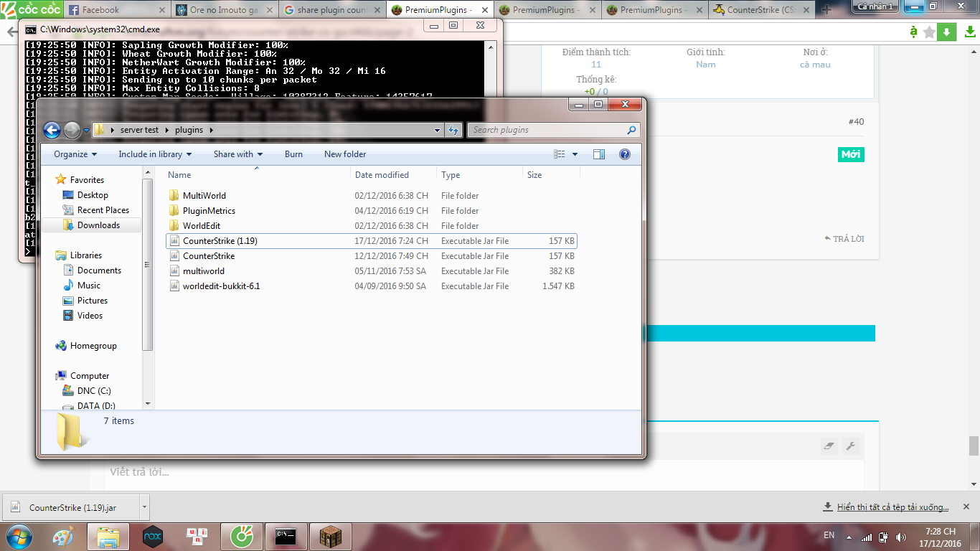Expand the breadcrumb arrow after plugins
The height and width of the screenshot is (551, 980).
(210, 130)
